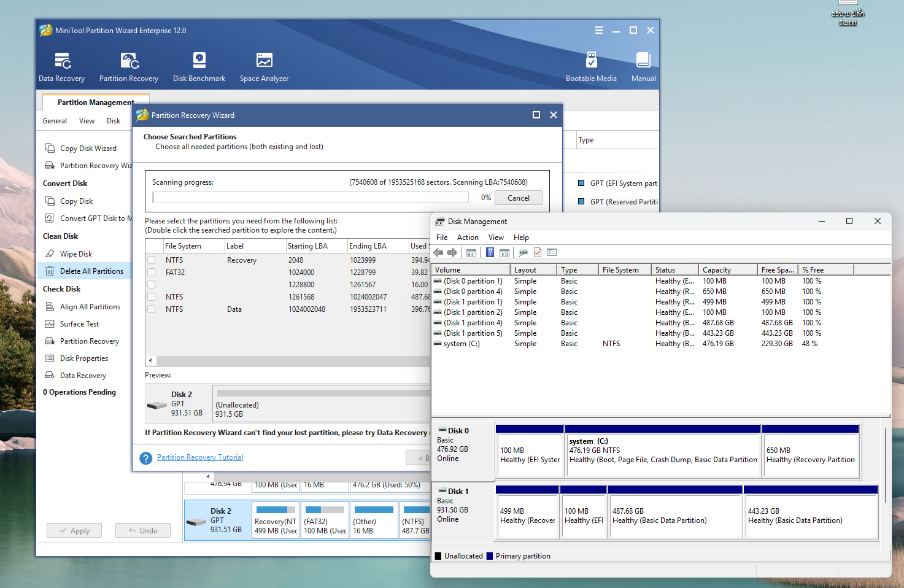This screenshot has height=588, width=904.
Task: Open Disk Properties in sidebar
Action: point(83,358)
